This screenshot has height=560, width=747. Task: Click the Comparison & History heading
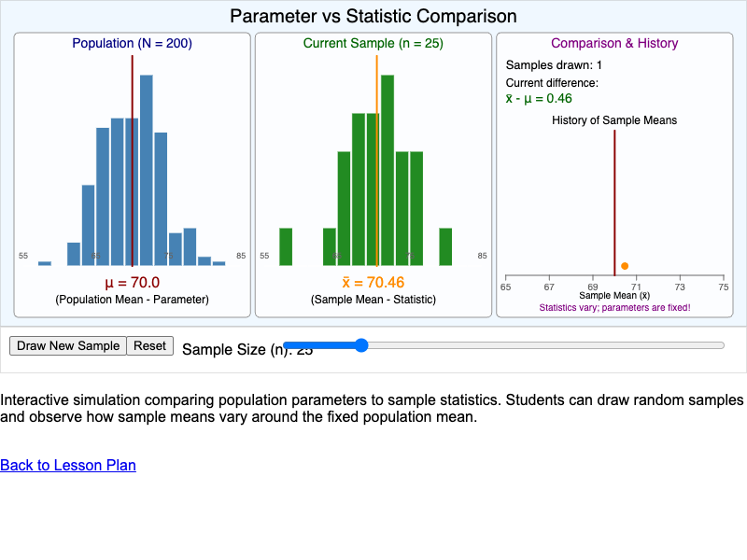click(x=614, y=43)
